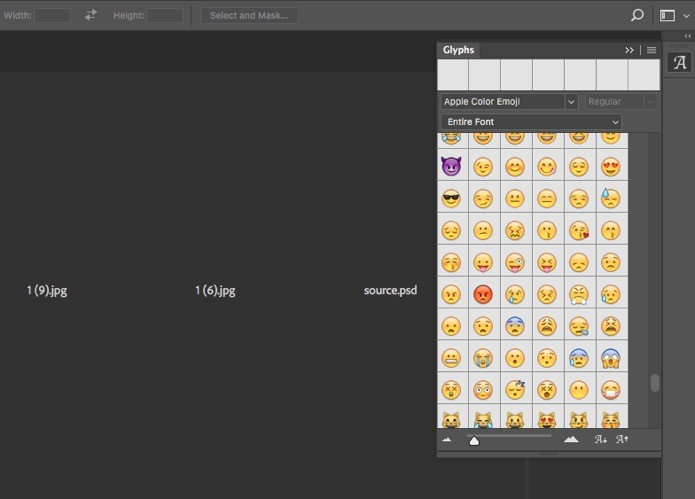Screen dimensions: 695x499
Task: Select the sunglasses face emoji glyph
Action: click(451, 199)
